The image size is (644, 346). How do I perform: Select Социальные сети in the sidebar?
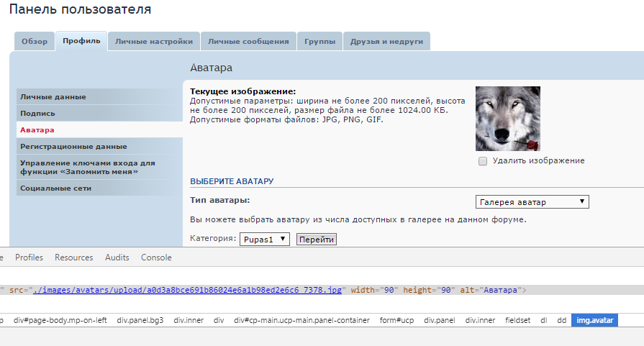click(x=55, y=188)
